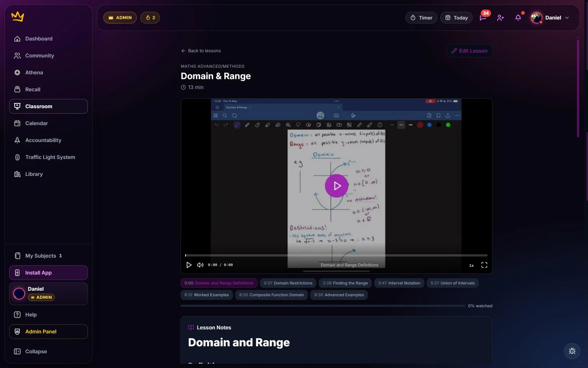
Task: Click Edit Lesson
Action: (469, 51)
